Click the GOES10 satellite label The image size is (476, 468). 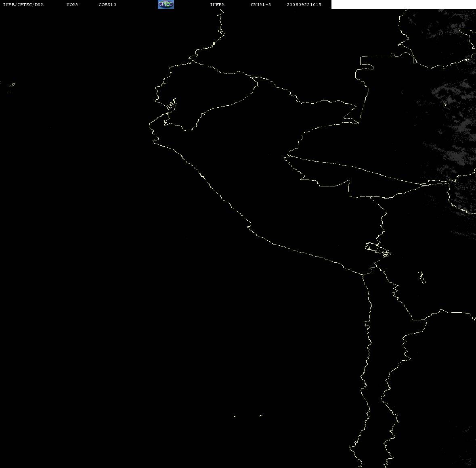[107, 4]
